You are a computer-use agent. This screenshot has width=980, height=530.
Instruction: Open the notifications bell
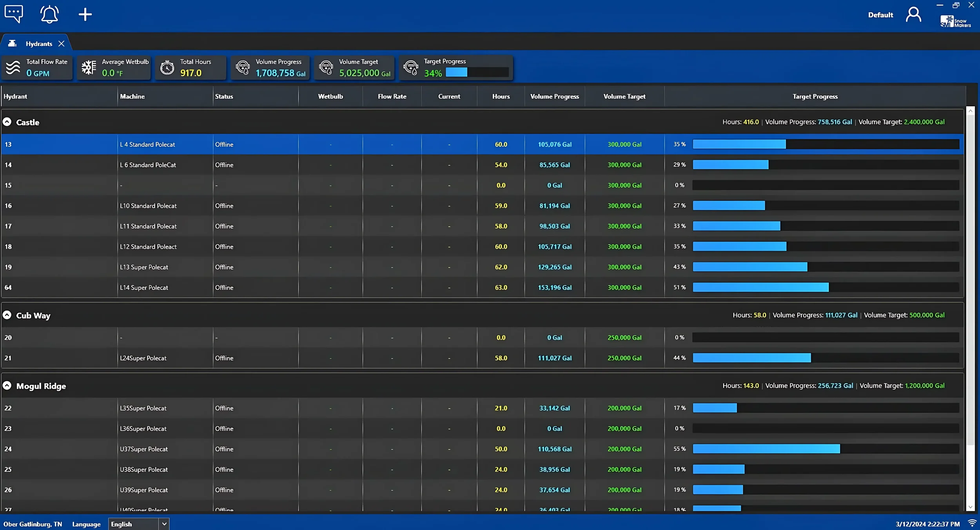coord(49,14)
